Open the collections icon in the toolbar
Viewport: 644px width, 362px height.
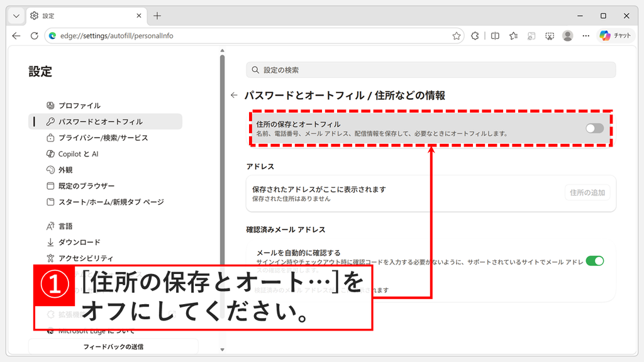coord(531,36)
